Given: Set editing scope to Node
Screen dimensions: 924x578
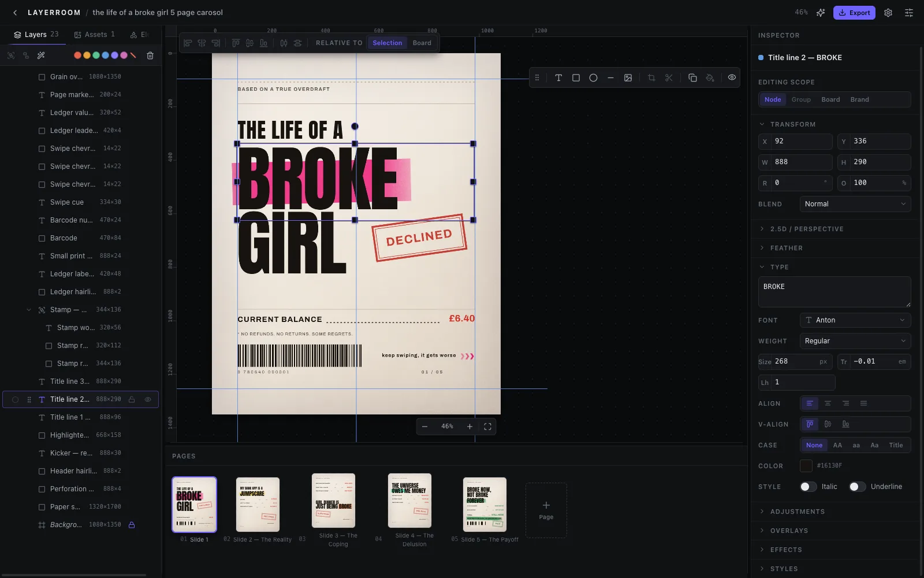Looking at the screenshot, I should point(773,99).
